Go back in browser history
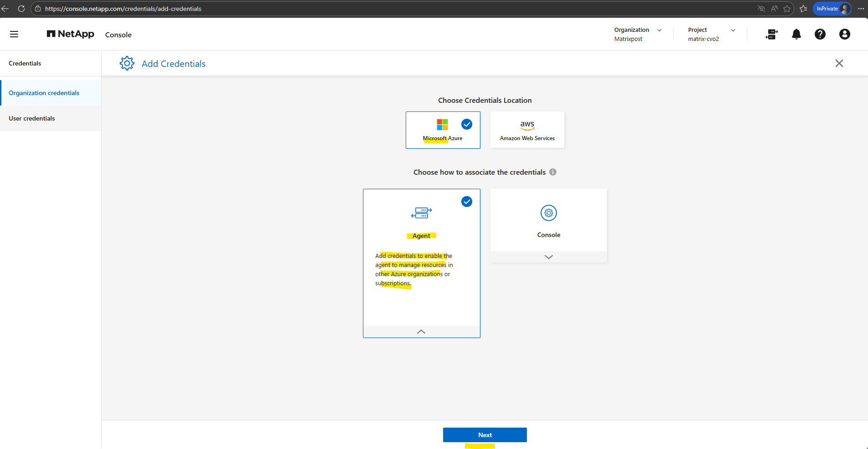Screen dimensions: 868x449 click(x=5, y=9)
